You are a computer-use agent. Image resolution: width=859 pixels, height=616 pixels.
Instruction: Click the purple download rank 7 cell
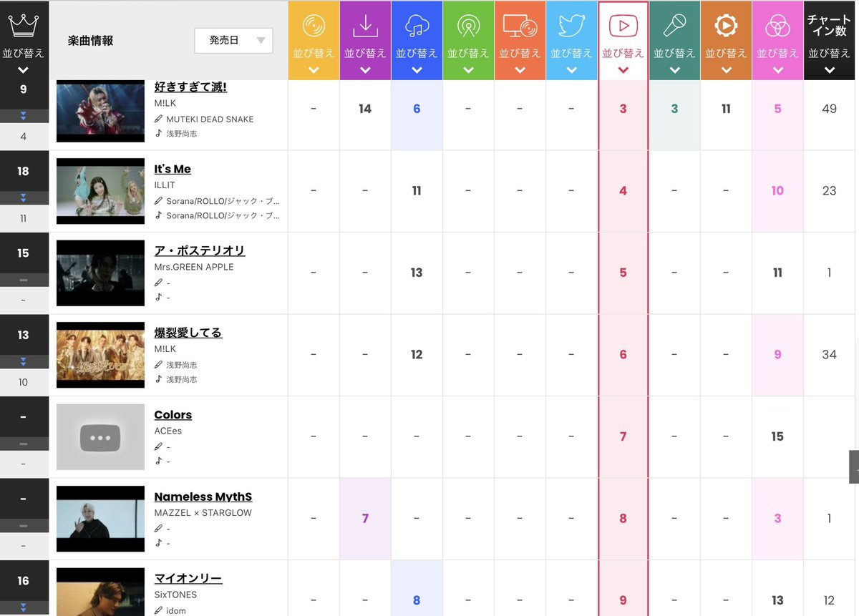point(365,519)
